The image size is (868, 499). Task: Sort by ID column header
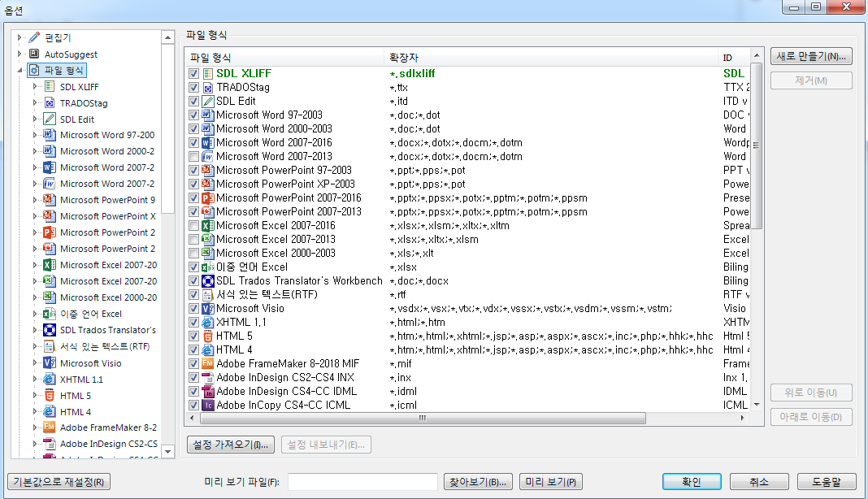pyautogui.click(x=734, y=58)
